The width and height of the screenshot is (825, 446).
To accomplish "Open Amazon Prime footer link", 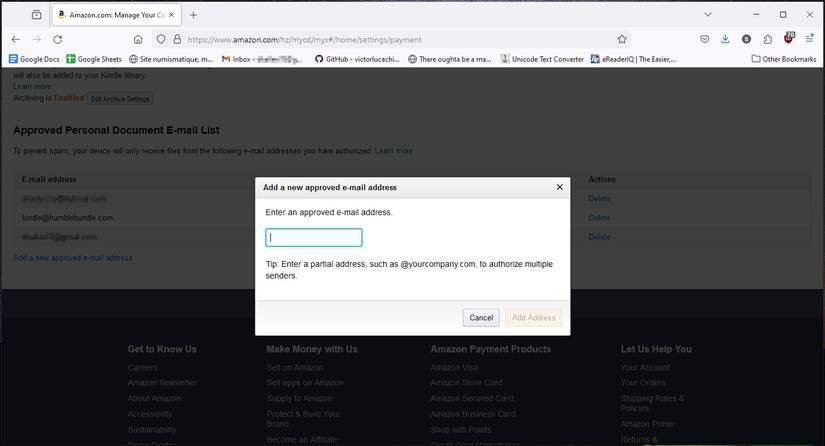I will coord(647,424).
